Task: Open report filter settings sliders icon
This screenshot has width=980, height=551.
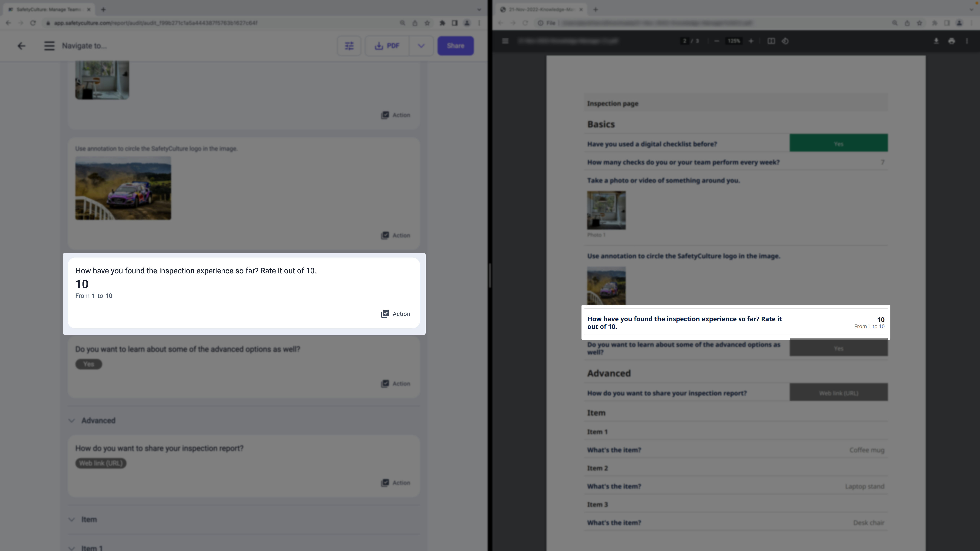Action: click(x=349, y=46)
